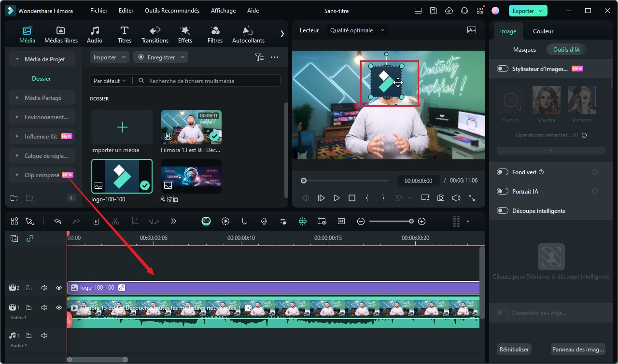This screenshot has width=618, height=364.
Task: Open the Par défaut sort dropdown
Action: tap(110, 81)
